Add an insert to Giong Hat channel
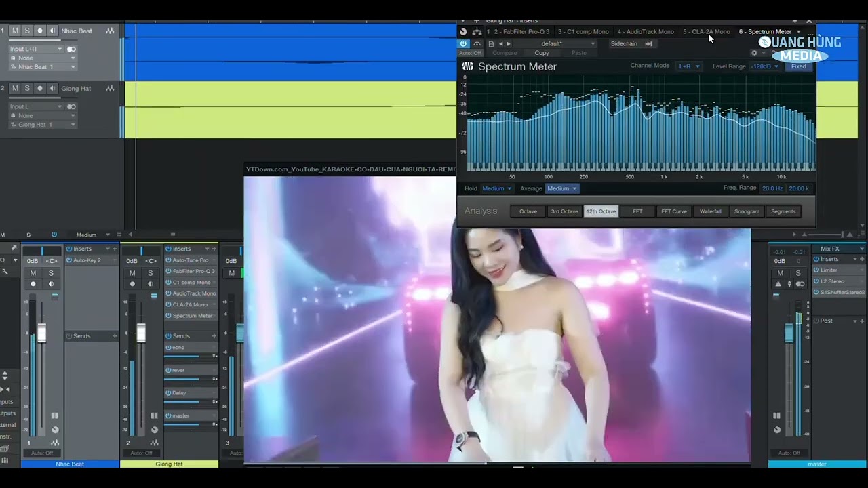Viewport: 868px width, 488px height. tap(214, 249)
